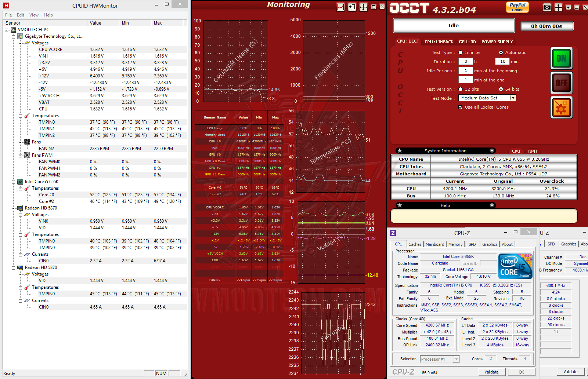
Task: Show GPU system information tab in OCCT
Action: click(532, 151)
